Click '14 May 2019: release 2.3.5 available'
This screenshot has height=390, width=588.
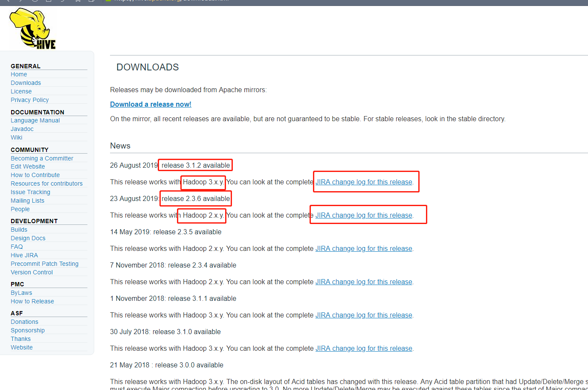[166, 232]
